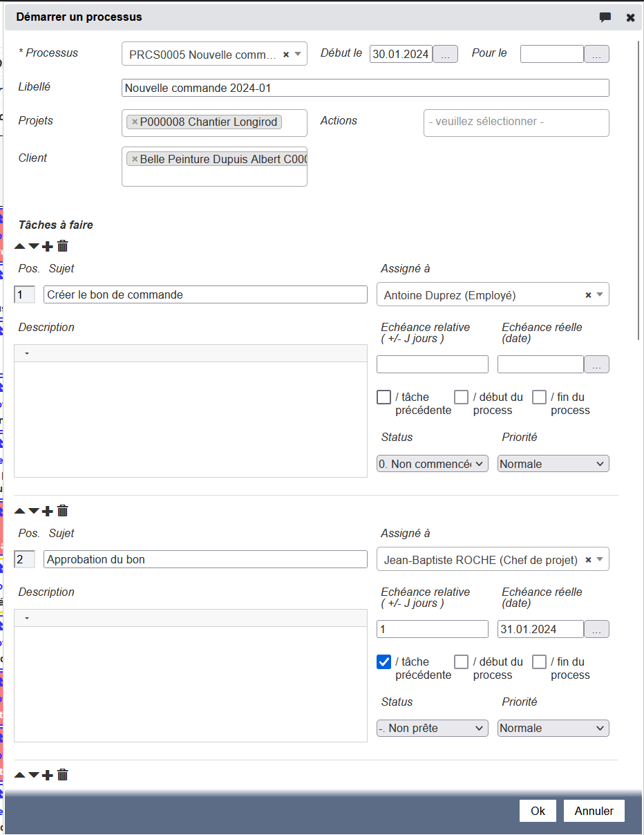
Task: Remove P000008 Chantier Longirod project tag
Action: point(135,122)
